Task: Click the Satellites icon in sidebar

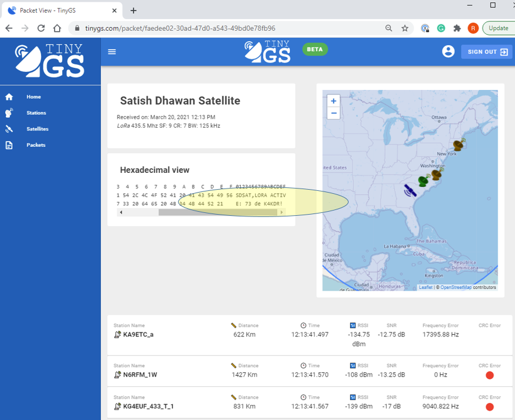Action: pos(9,129)
